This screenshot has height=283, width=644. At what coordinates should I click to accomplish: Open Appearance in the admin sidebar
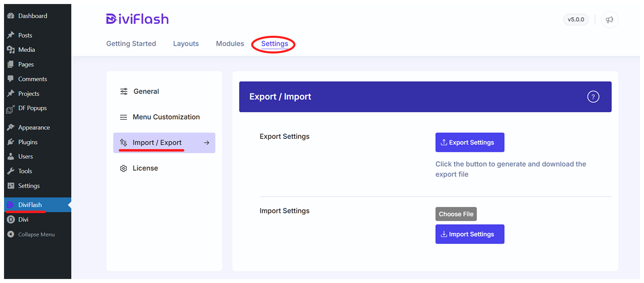coord(34,127)
